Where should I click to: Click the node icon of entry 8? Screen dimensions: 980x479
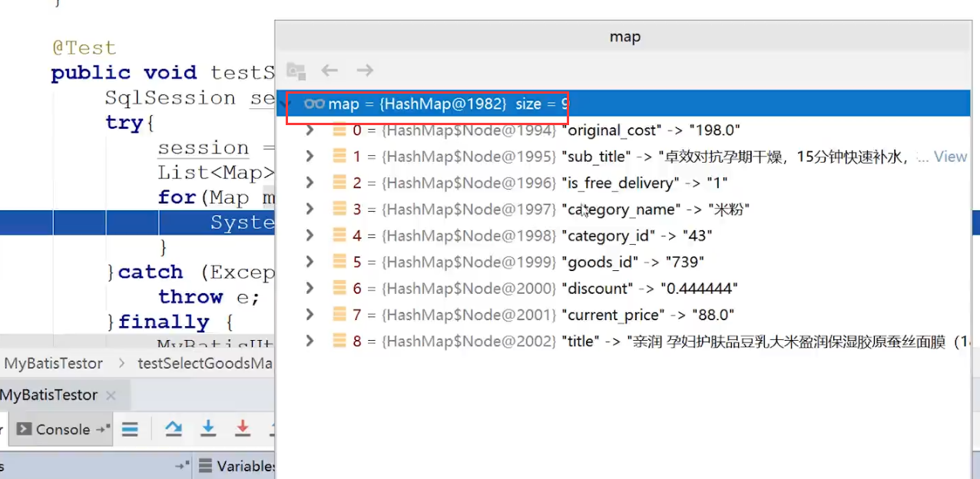(x=339, y=341)
